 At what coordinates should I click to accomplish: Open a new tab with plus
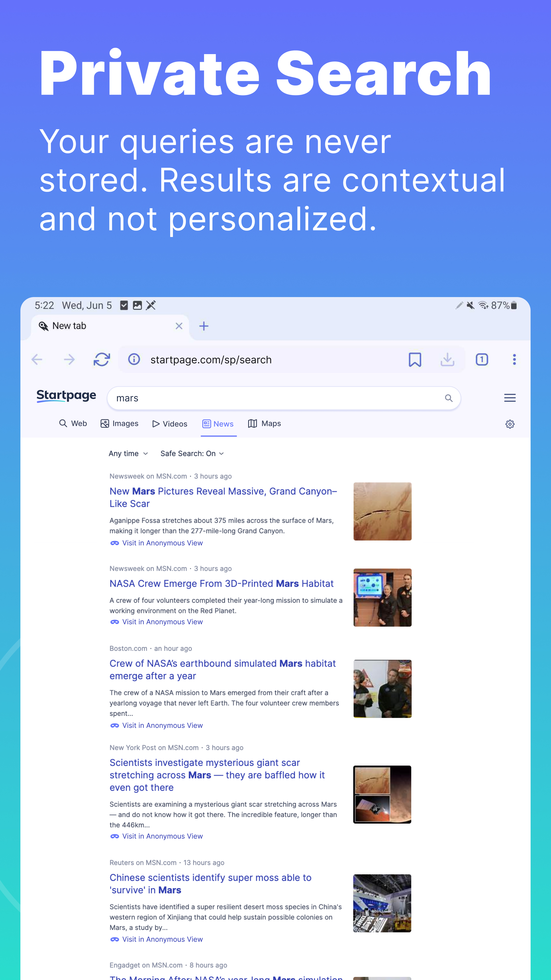click(204, 326)
